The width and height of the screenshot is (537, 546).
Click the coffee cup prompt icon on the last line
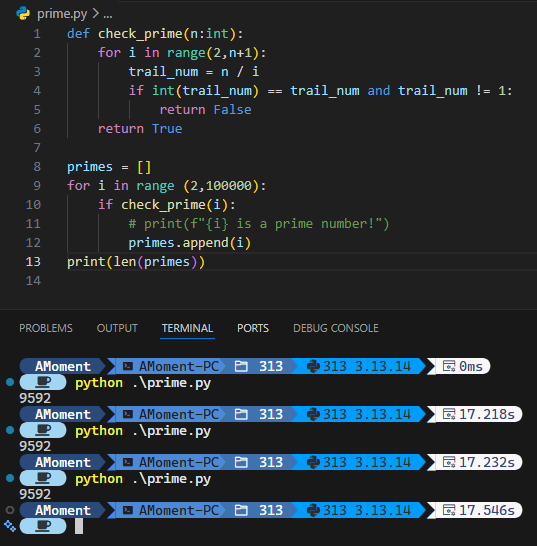coord(43,526)
